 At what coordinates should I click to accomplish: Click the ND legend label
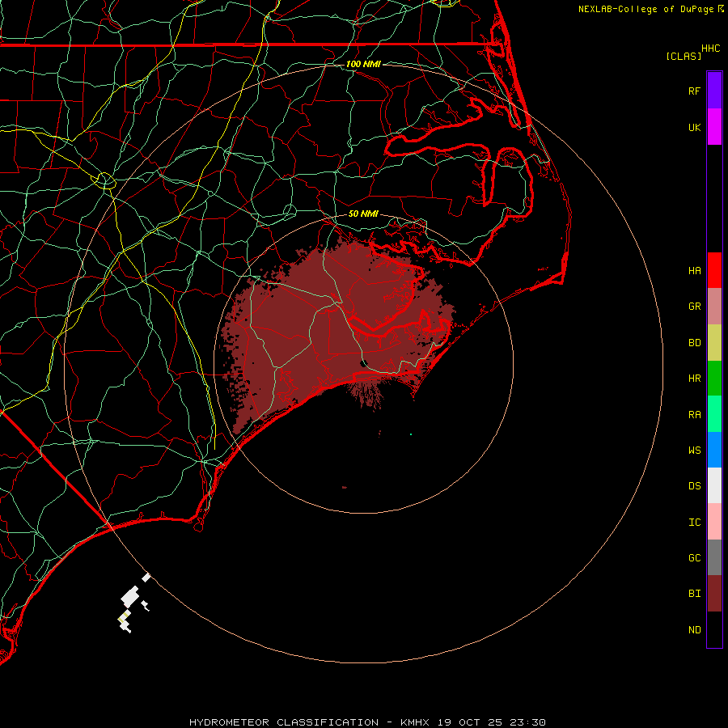pos(695,630)
